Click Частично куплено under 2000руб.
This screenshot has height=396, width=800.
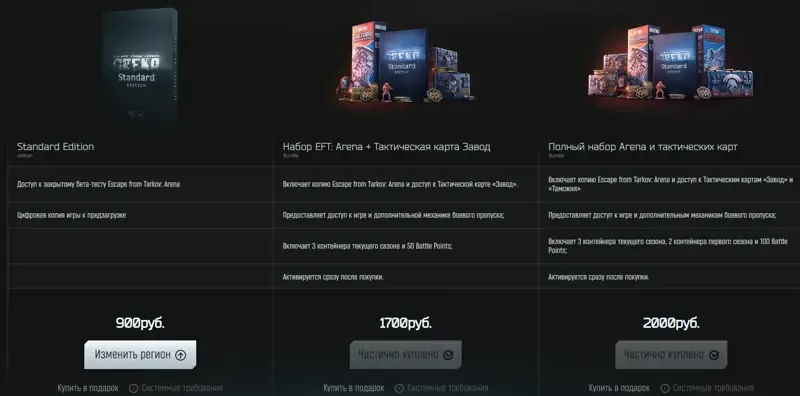[671, 355]
